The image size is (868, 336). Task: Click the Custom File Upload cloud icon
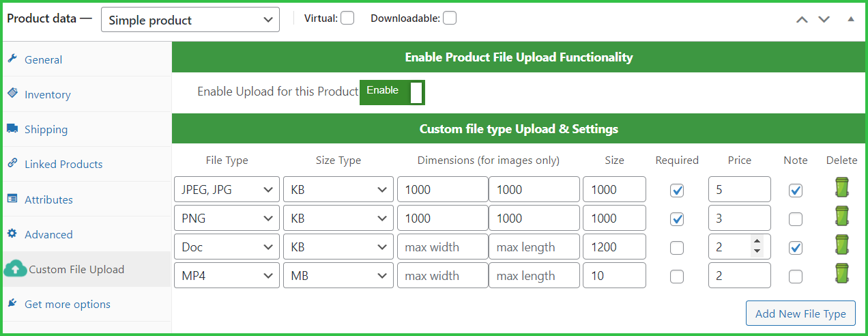coord(14,269)
